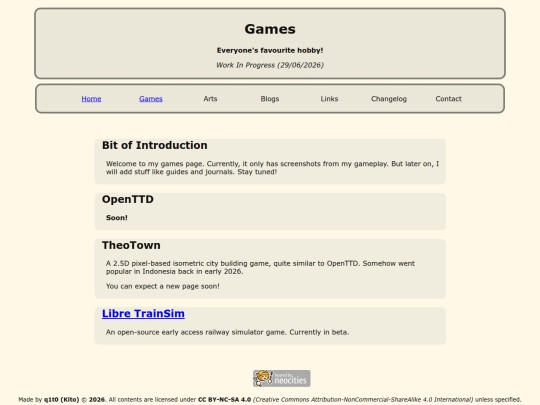Open the Games navigation link
The height and width of the screenshot is (405, 540).
pyautogui.click(x=151, y=99)
